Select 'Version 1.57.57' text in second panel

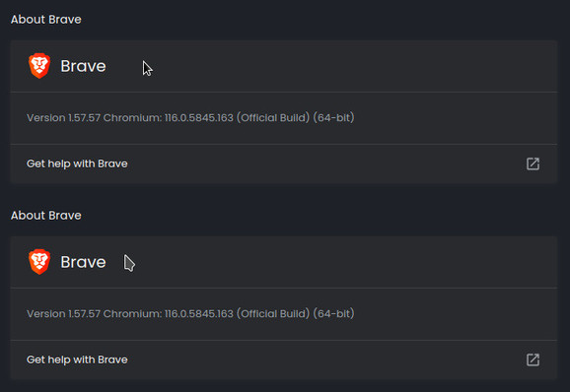tap(63, 313)
